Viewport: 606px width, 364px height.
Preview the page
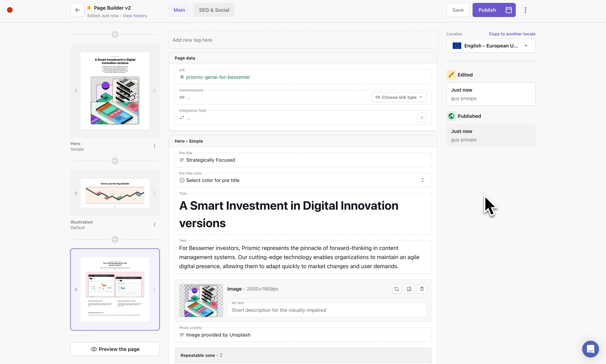coord(115,349)
